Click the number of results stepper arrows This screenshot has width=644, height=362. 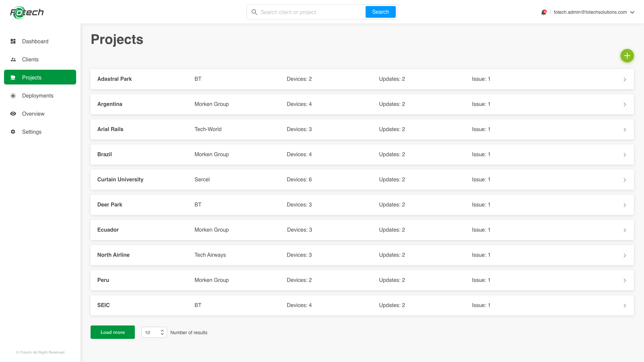162,332
